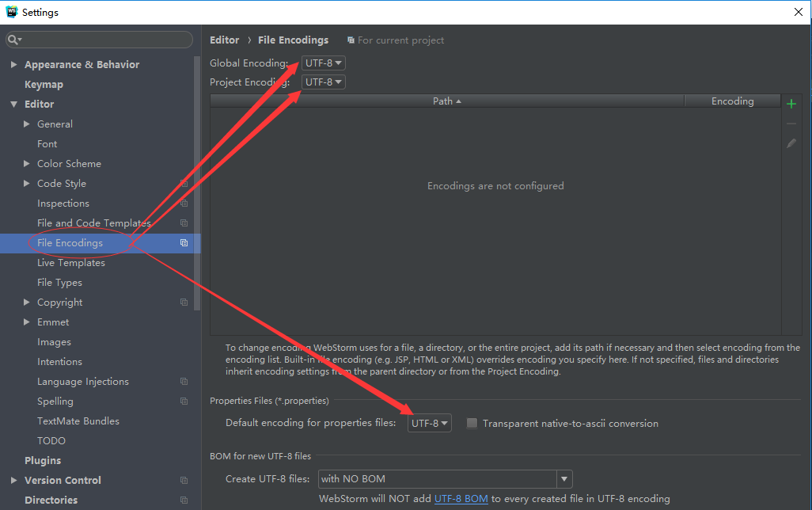
Task: Open File and Code Templates page
Action: (x=93, y=223)
